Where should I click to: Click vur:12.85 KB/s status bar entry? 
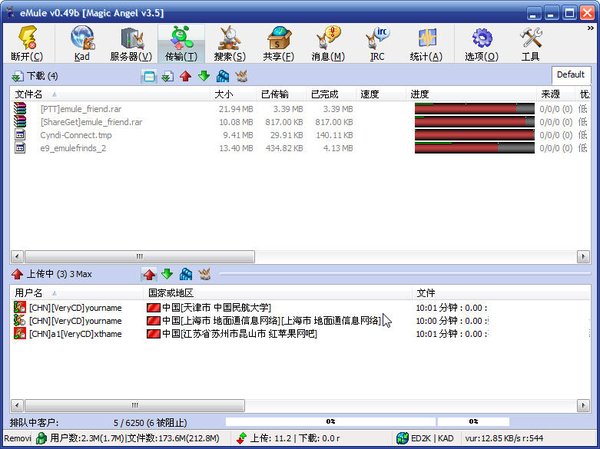coord(504,438)
